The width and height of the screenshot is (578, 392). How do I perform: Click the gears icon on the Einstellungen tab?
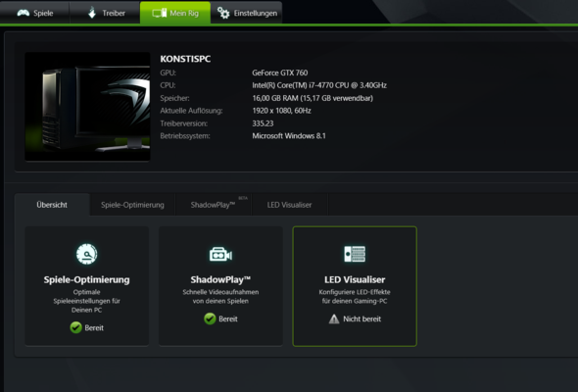tap(223, 13)
